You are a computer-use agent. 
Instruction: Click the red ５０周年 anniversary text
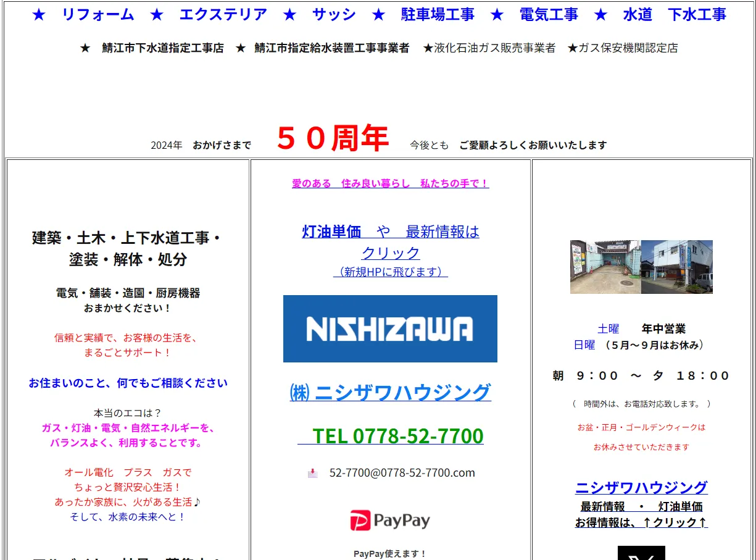click(x=333, y=138)
